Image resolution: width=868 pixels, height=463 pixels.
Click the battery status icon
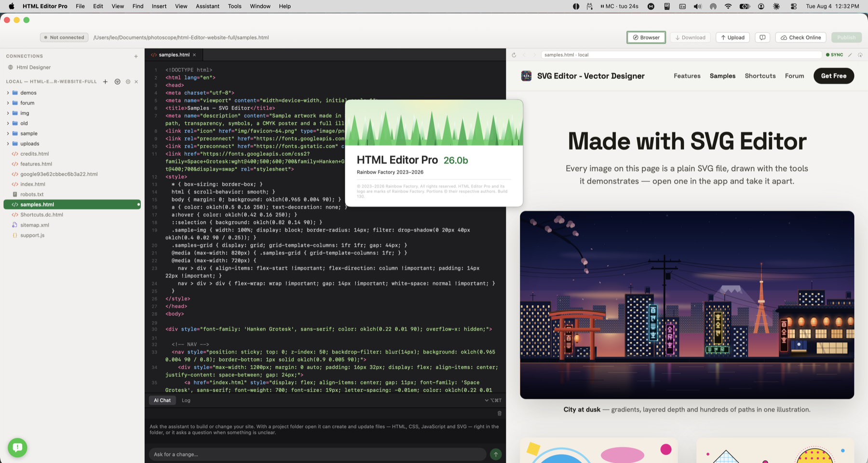pos(745,6)
